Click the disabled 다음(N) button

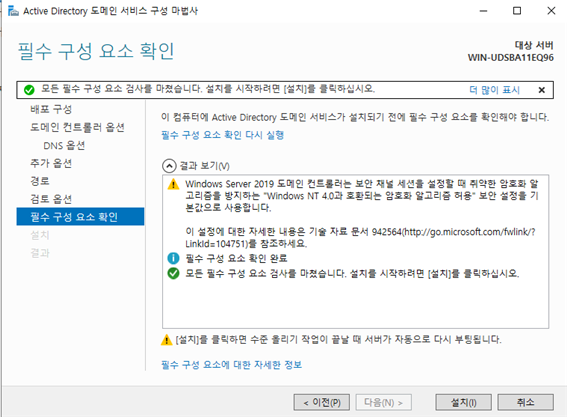pos(383,402)
